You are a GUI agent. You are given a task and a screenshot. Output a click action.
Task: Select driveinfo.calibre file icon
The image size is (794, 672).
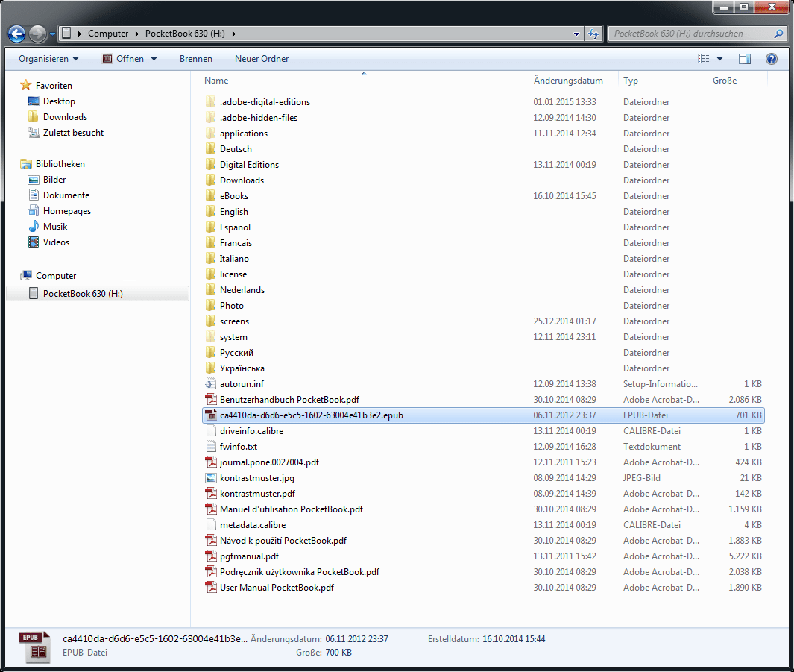(x=211, y=431)
